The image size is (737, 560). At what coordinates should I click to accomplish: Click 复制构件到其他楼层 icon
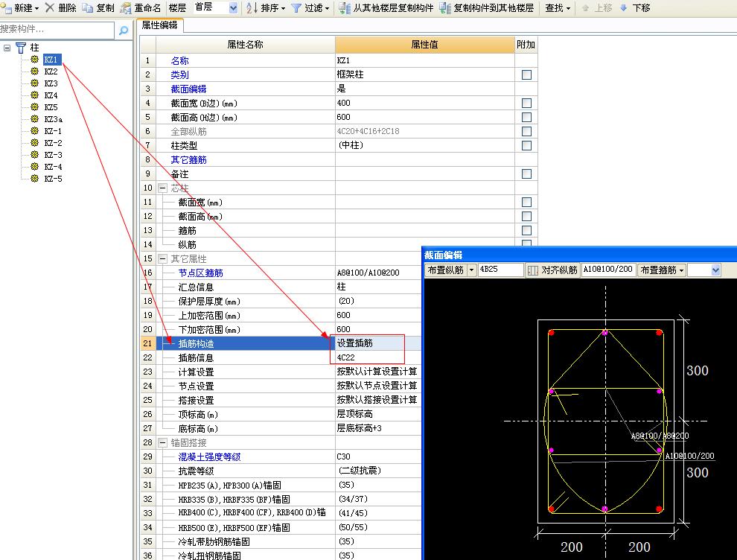(x=445, y=8)
